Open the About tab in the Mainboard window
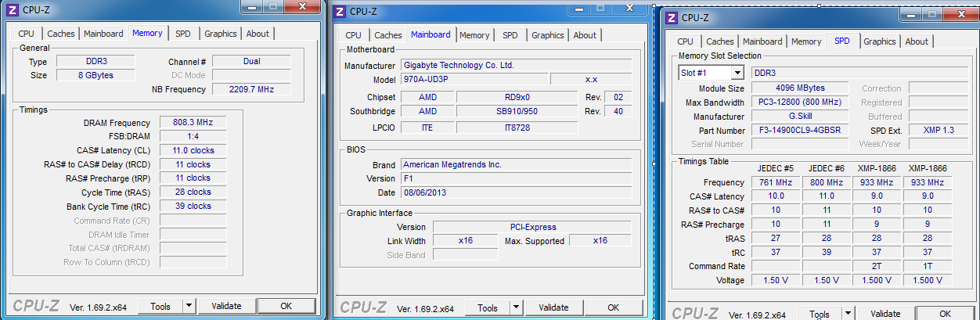980x320 pixels. 584,35
